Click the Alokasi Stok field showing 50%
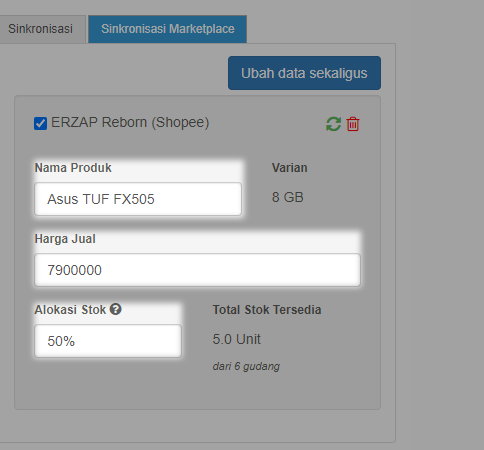Viewport: 484px width, 450px height. click(108, 341)
